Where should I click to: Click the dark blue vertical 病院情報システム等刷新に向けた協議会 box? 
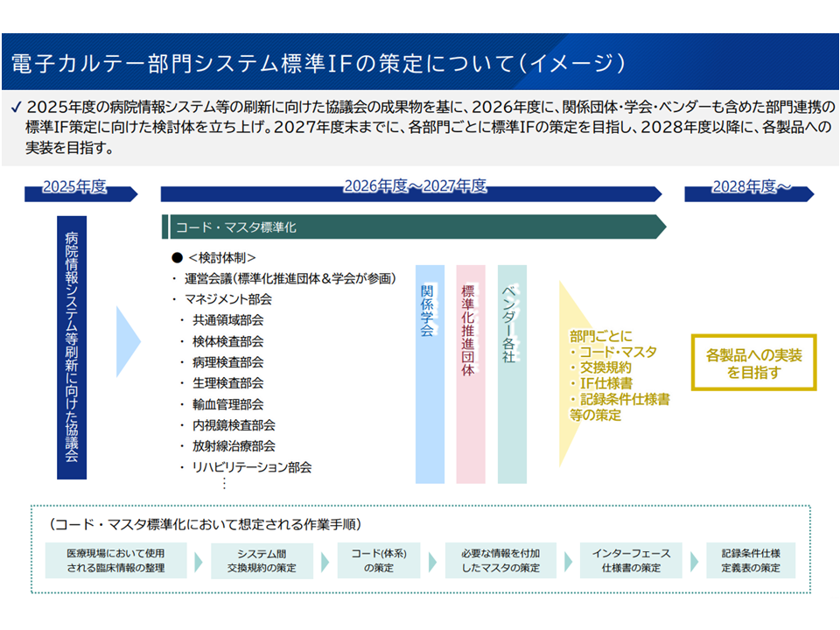click(72, 347)
